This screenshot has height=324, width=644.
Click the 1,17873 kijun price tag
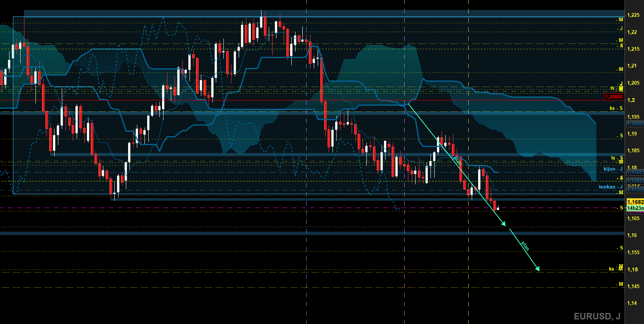(x=635, y=172)
